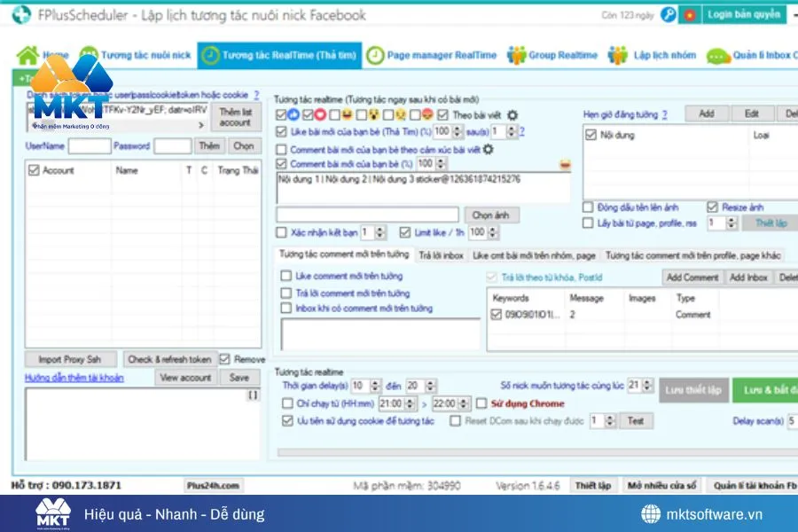This screenshot has width=798, height=532.
Task: Click the horizontal scrollbar in realtime panel
Action: coord(532,452)
